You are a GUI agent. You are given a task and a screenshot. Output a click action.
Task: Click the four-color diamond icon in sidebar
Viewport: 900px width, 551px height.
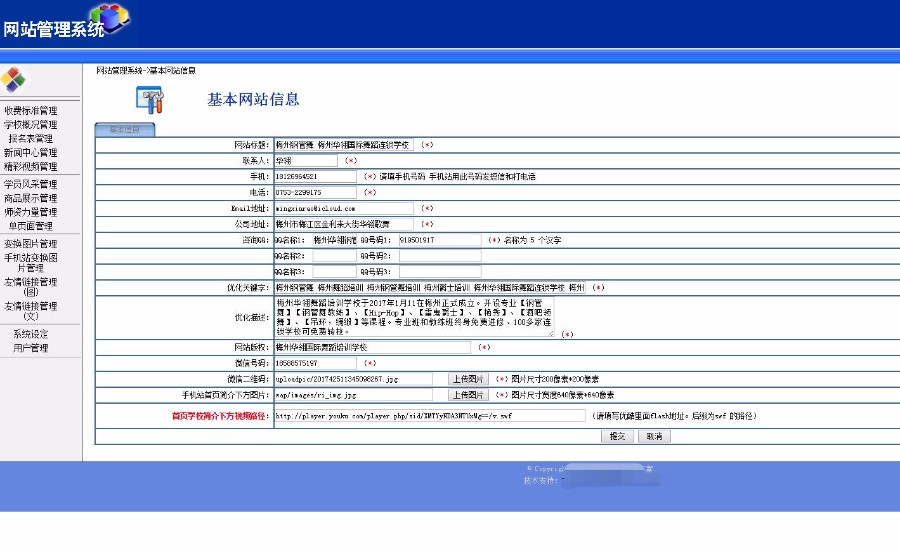click(13, 80)
